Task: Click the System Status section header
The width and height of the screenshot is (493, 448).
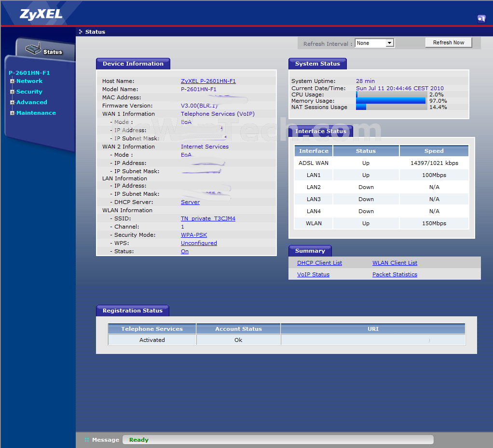Action: click(x=317, y=64)
